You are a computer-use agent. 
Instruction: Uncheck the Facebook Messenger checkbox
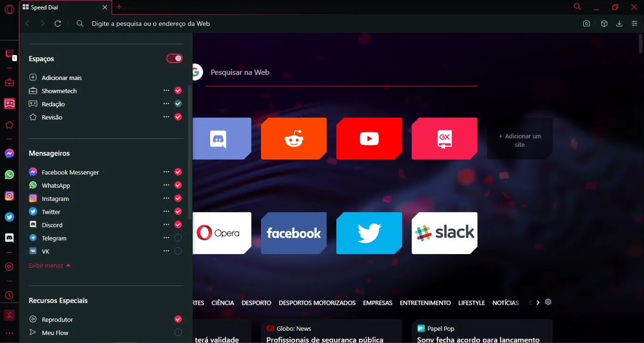click(x=178, y=172)
